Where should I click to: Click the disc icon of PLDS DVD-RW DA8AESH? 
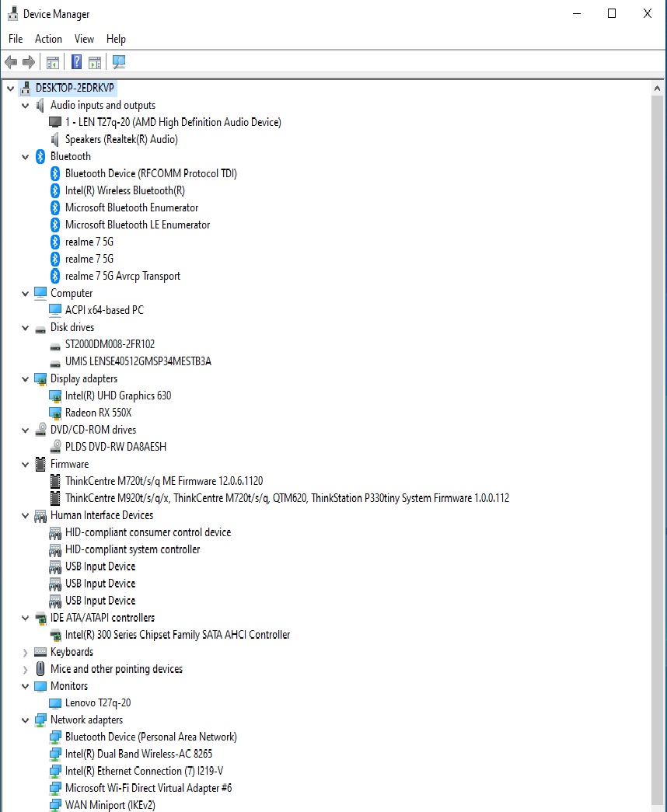click(55, 446)
